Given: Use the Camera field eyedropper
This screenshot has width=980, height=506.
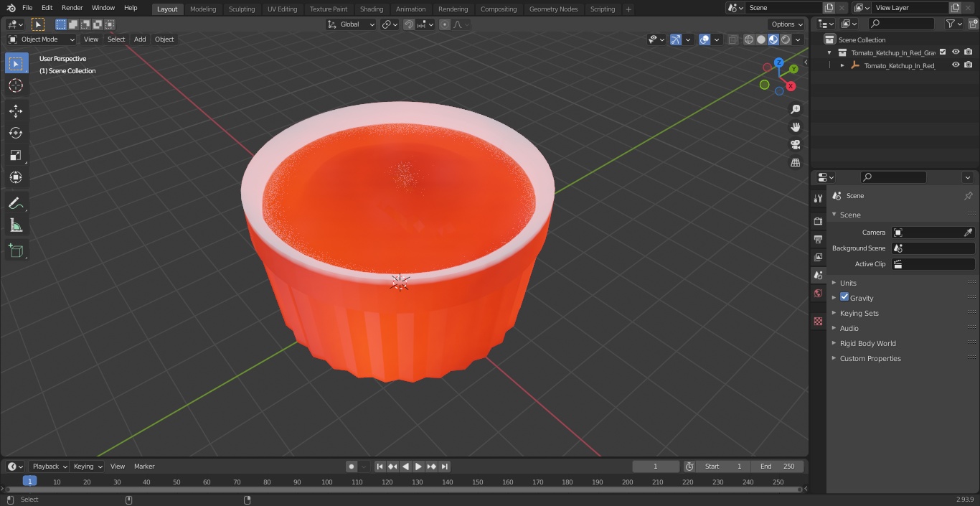Looking at the screenshot, I should pos(968,233).
